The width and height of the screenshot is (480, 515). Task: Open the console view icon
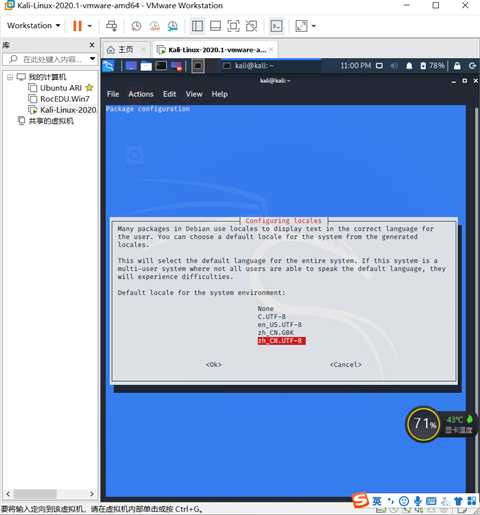coord(276,26)
